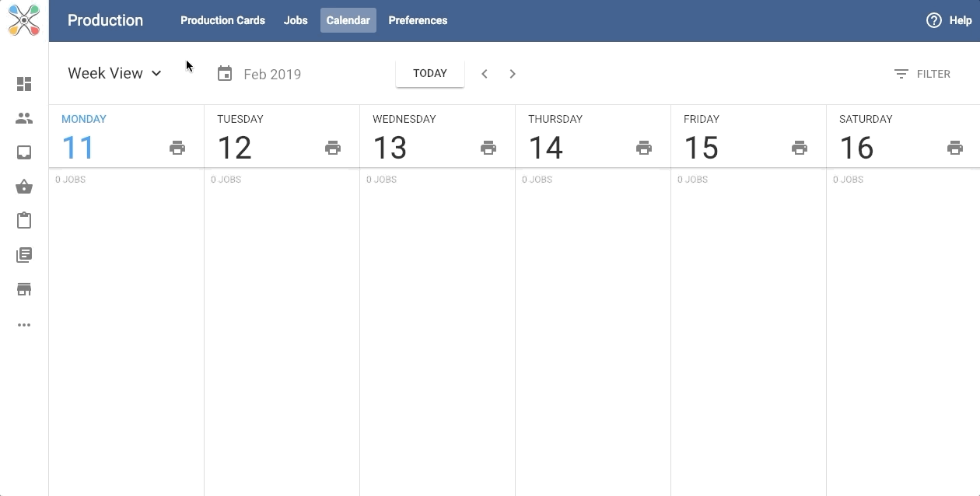Switch to the Production Cards tab
Screen dimensions: 980x496
pos(222,20)
